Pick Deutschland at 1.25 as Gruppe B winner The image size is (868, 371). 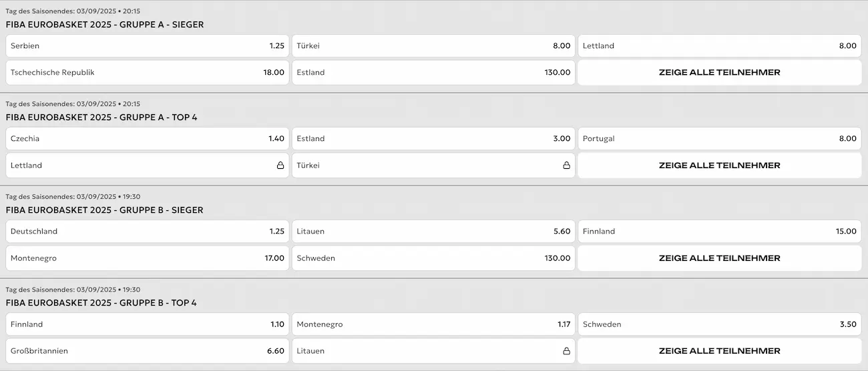click(148, 232)
